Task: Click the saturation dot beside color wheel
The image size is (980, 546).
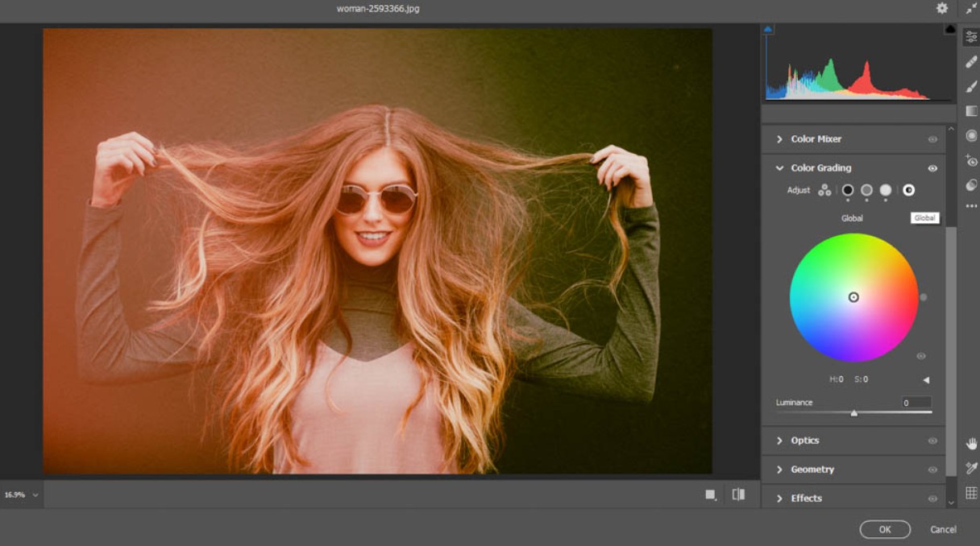Action: [x=924, y=297]
